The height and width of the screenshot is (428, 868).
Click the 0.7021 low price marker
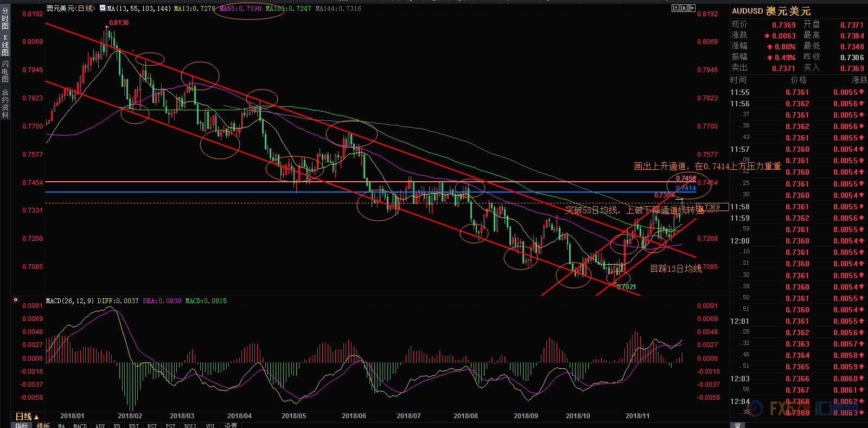(x=626, y=287)
